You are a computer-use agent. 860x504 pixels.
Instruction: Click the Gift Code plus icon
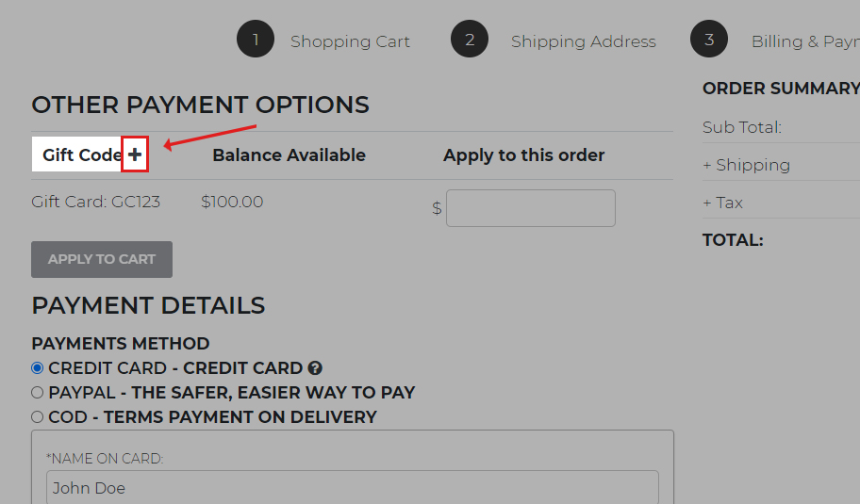[x=136, y=155]
